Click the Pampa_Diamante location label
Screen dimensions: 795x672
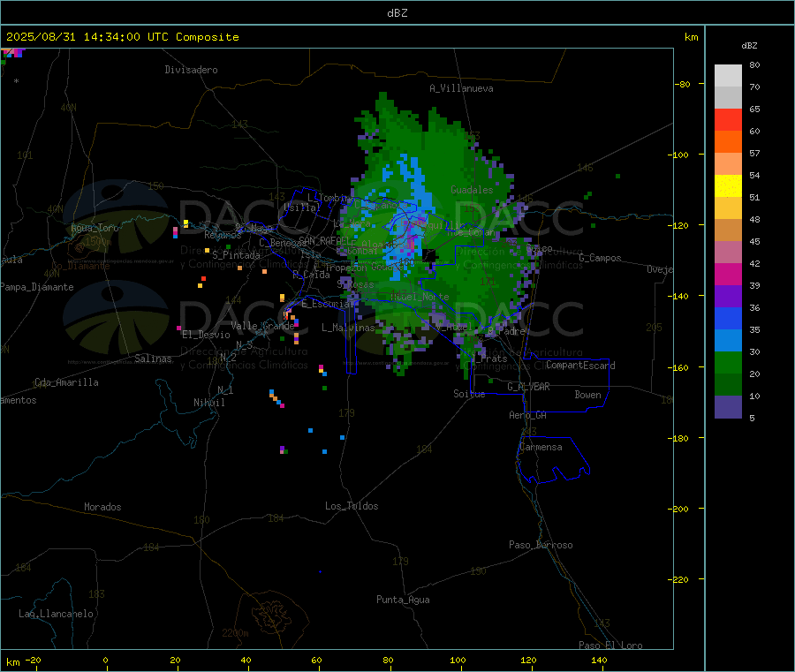point(36,287)
